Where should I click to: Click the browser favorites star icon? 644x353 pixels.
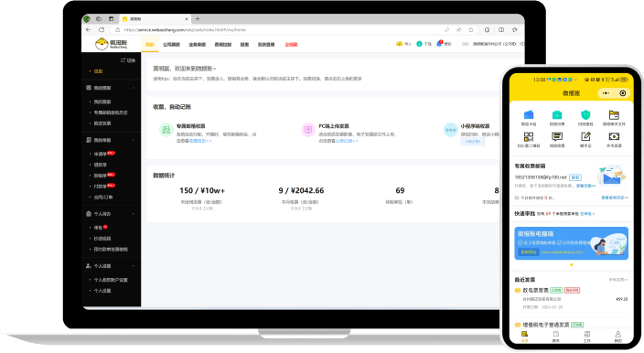click(471, 30)
